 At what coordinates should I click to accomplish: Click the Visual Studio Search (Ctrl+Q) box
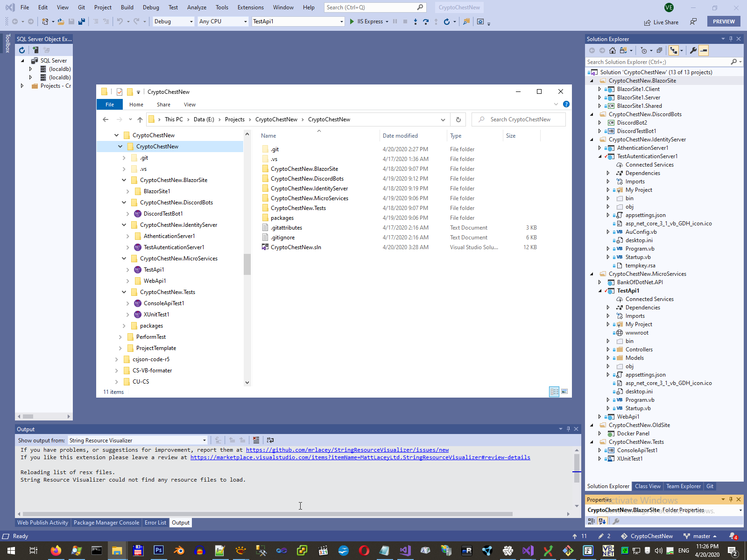(x=375, y=7)
